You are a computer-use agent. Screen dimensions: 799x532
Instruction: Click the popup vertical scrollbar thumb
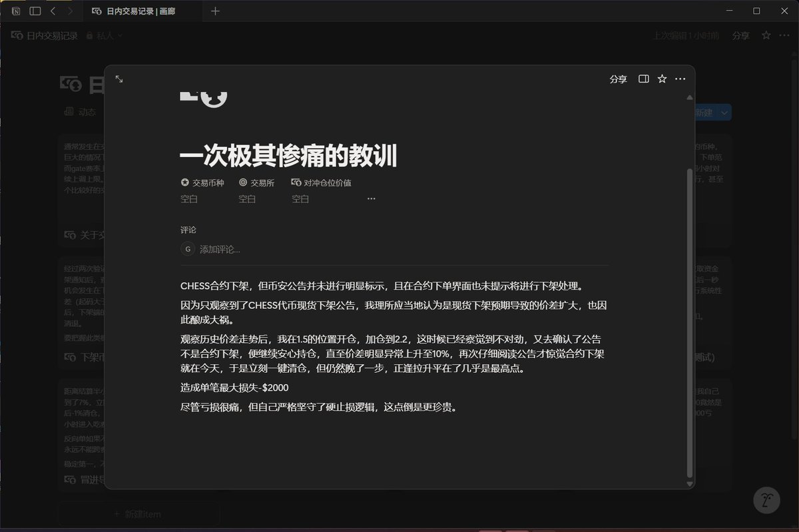point(689,322)
